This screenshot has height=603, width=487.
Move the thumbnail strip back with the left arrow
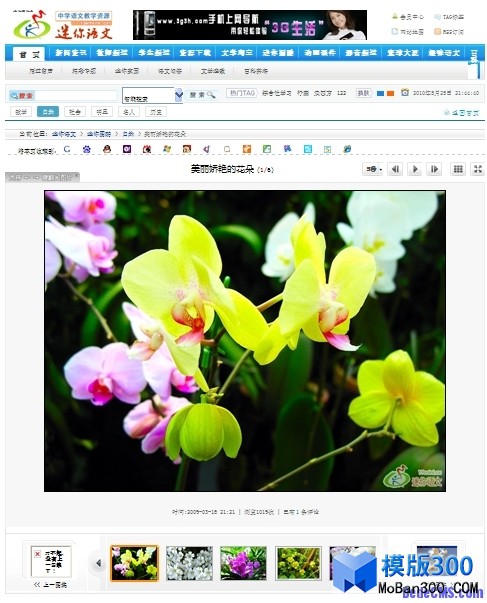98,563
